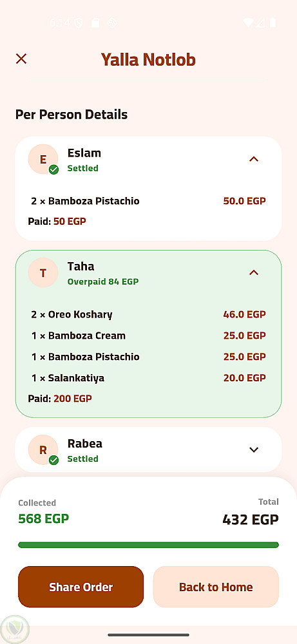Tap the Wi-Fi icon in the status bar
Image resolution: width=297 pixels, height=644 pixels.
248,23
